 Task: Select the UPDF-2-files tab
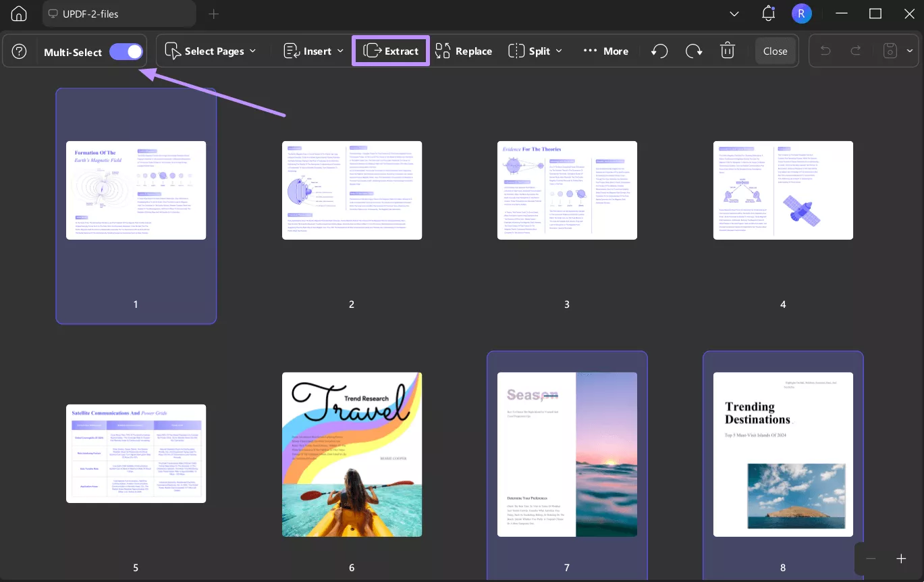click(119, 14)
